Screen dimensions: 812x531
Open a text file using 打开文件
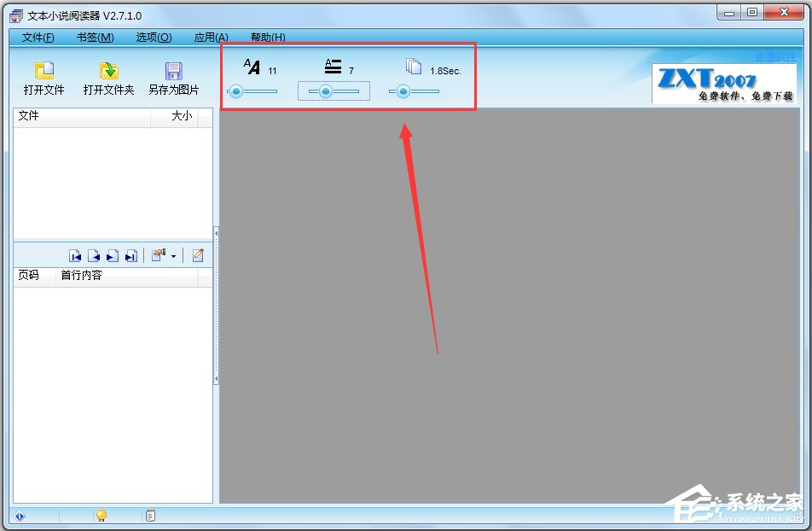[x=43, y=77]
